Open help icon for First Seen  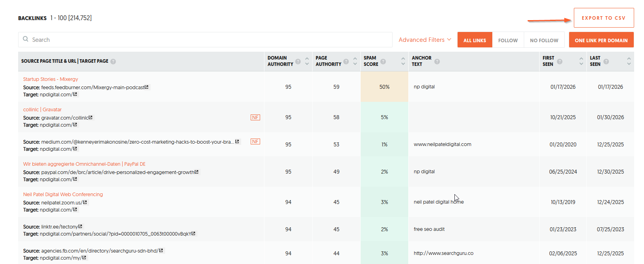point(560,62)
